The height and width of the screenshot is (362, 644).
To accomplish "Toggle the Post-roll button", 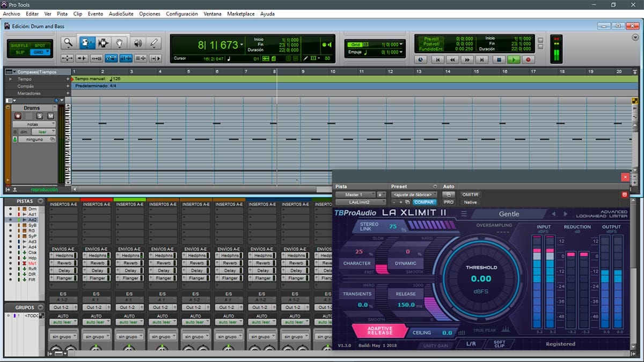I will [x=431, y=44].
